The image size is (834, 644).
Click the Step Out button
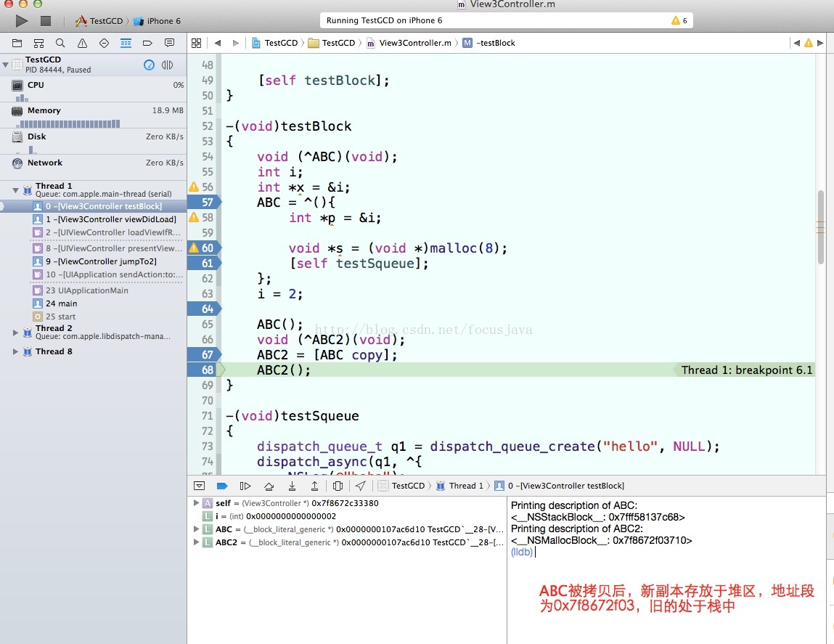click(x=315, y=486)
